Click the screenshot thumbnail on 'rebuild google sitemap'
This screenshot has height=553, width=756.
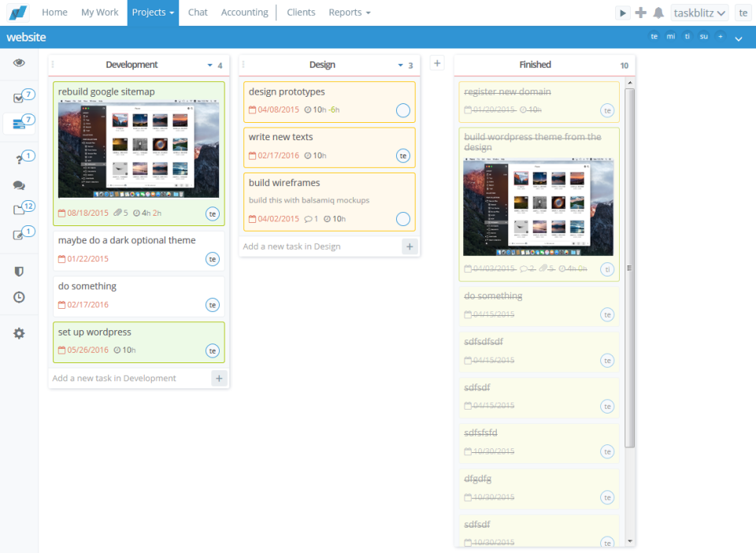139,152
